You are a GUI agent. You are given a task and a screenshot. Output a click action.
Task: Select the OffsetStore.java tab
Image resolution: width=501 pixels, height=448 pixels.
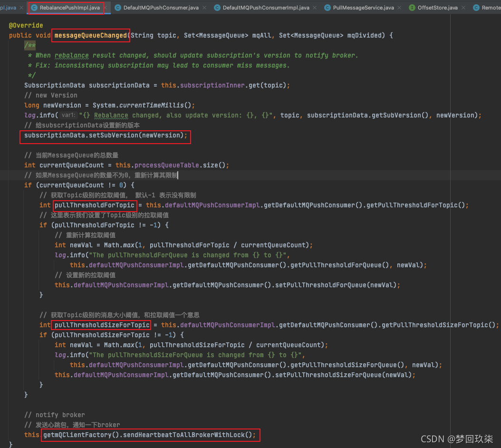[437, 8]
